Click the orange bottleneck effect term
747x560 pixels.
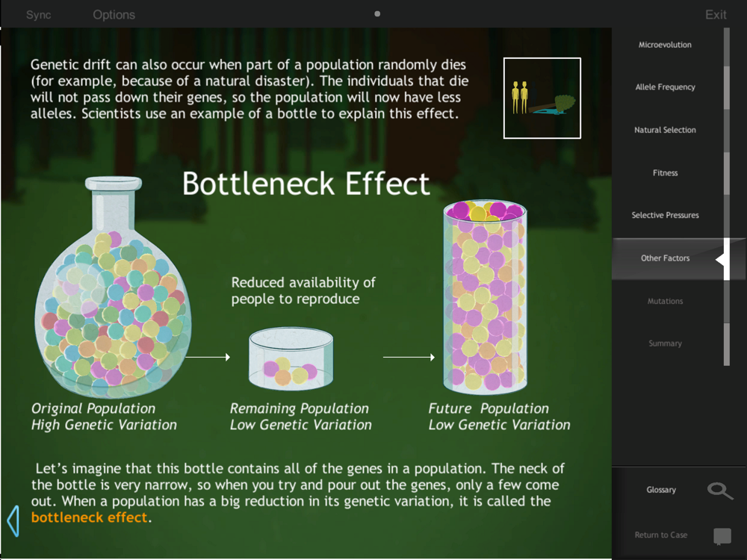point(89,517)
